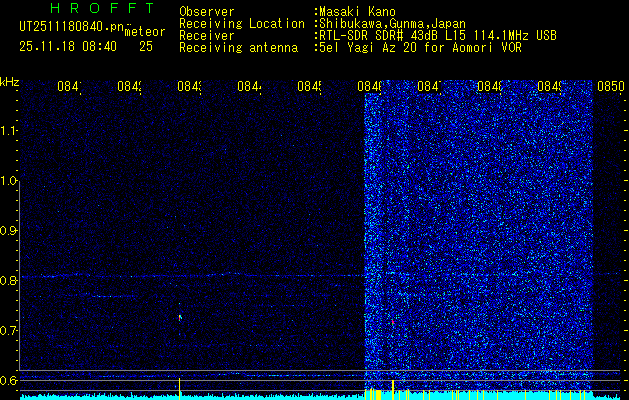629x400 pixels.
Task: Click the white vertical spike in bottom strip
Action: [x=179, y=385]
